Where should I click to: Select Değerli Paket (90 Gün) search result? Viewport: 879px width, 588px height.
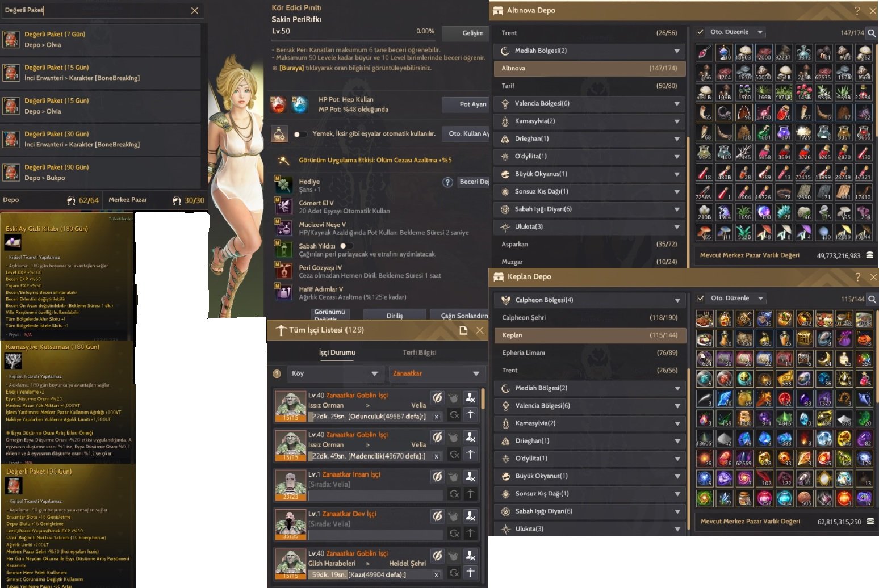[101, 173]
